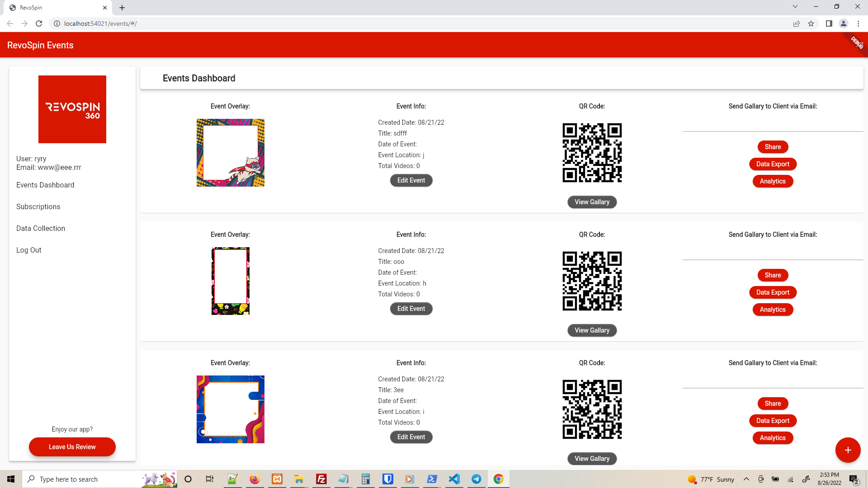This screenshot has width=868, height=488.
Task: Open the Chrome tab search dropdown
Action: 795,6
